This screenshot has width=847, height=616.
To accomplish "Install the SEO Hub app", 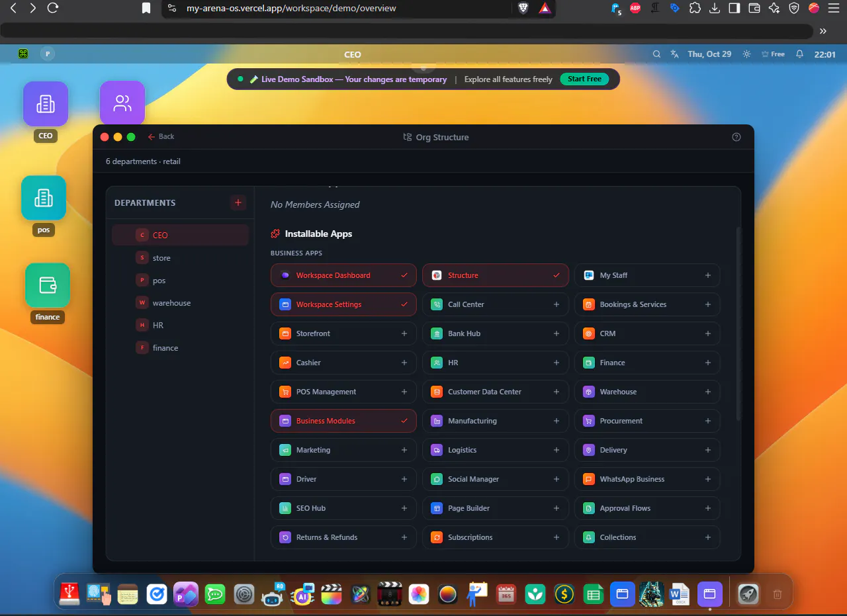I will click(343, 508).
